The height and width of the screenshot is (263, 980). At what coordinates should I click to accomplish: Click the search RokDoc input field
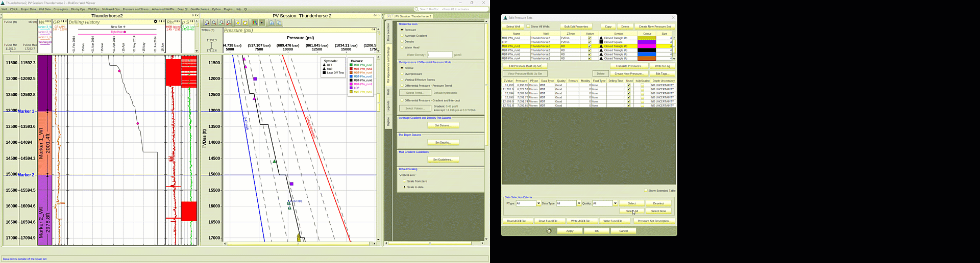point(449,9)
